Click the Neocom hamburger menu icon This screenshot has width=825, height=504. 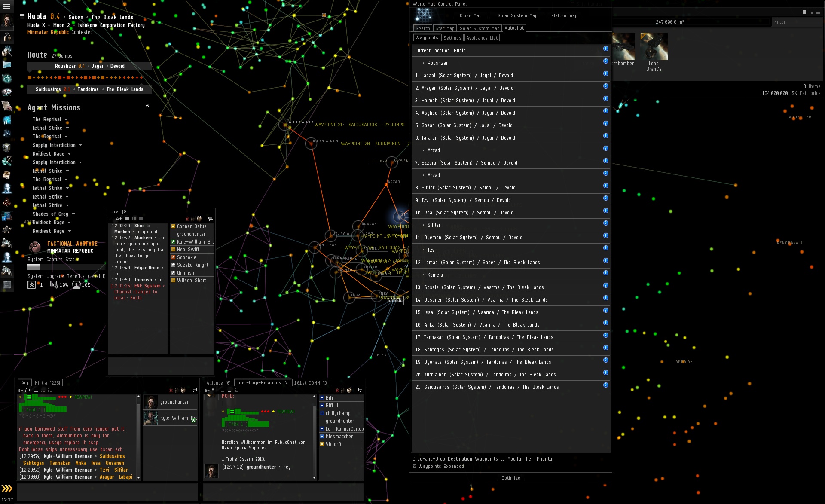7,6
